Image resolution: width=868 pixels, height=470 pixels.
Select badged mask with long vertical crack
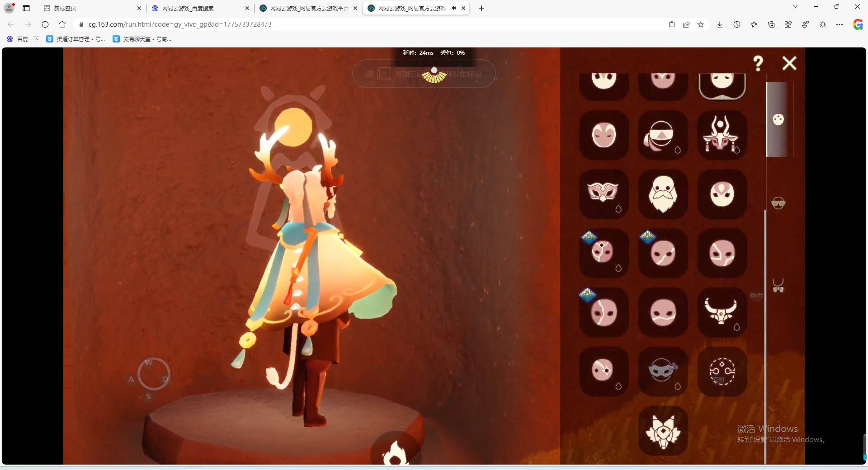pos(604,312)
